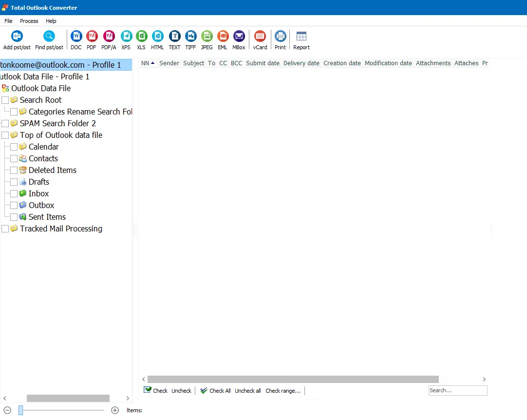Click the Search input field

(457, 390)
